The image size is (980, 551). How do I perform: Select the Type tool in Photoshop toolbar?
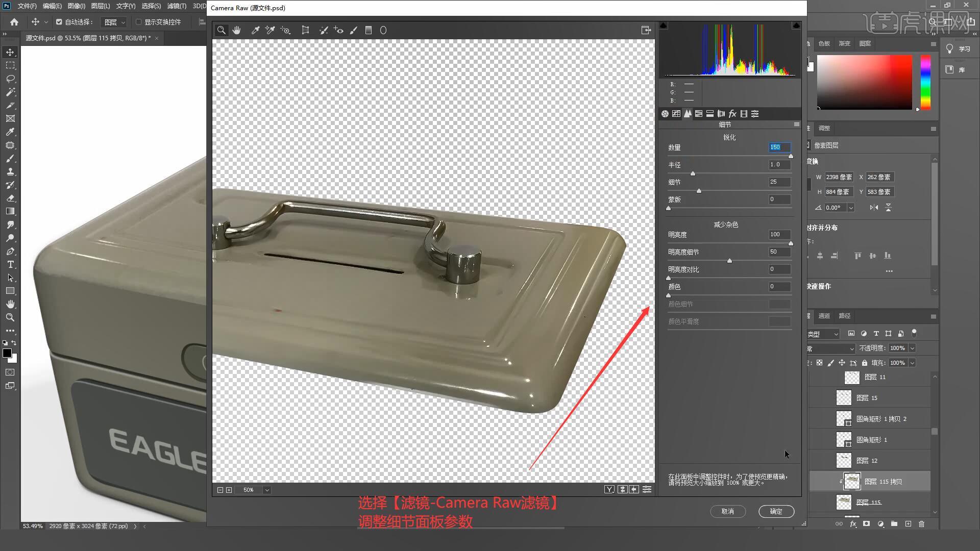(10, 264)
